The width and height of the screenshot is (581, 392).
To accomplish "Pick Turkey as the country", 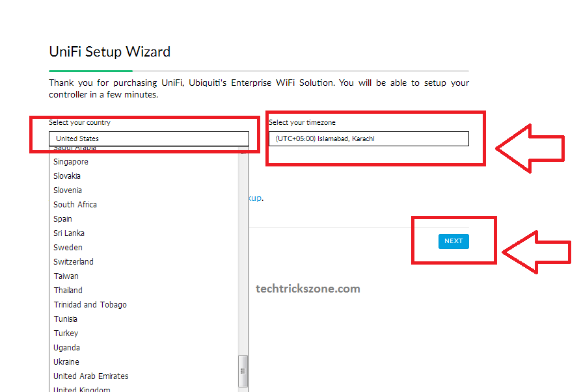I will (66, 333).
